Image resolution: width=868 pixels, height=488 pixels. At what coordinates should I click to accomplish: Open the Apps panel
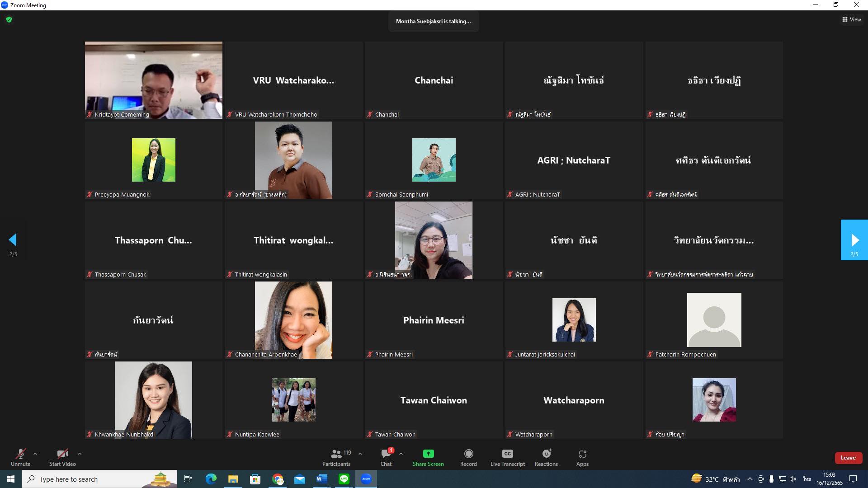tap(582, 457)
